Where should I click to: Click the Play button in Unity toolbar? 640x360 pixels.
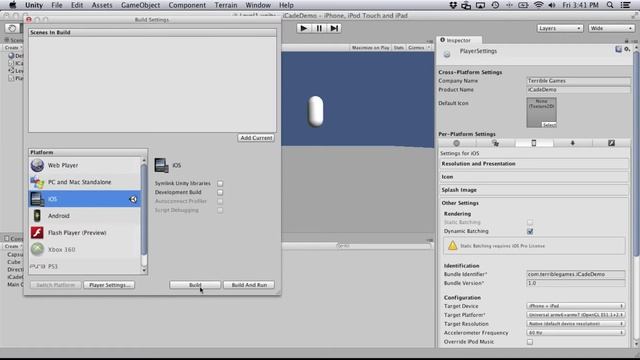tap(303, 28)
